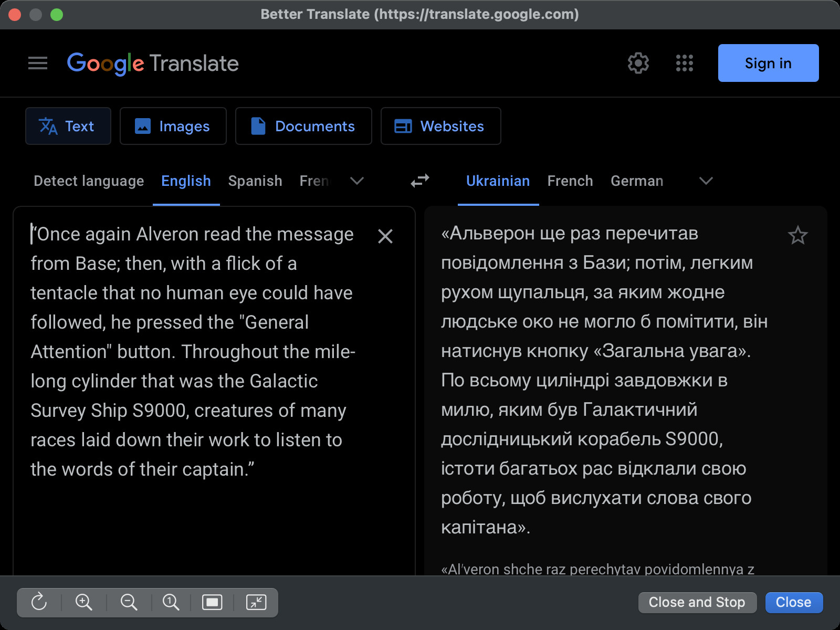Viewport: 840px width, 630px height.
Task: Switch to Text translation mode
Action: [68, 126]
